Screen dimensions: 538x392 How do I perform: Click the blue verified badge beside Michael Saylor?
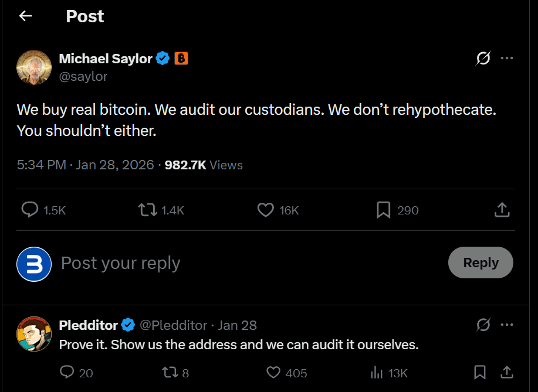pos(163,59)
